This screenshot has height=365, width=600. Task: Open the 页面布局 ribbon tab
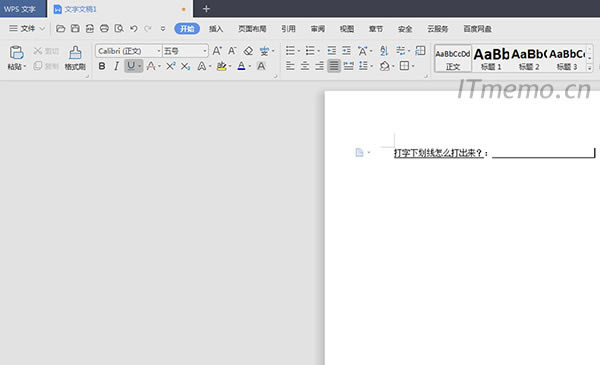(252, 29)
